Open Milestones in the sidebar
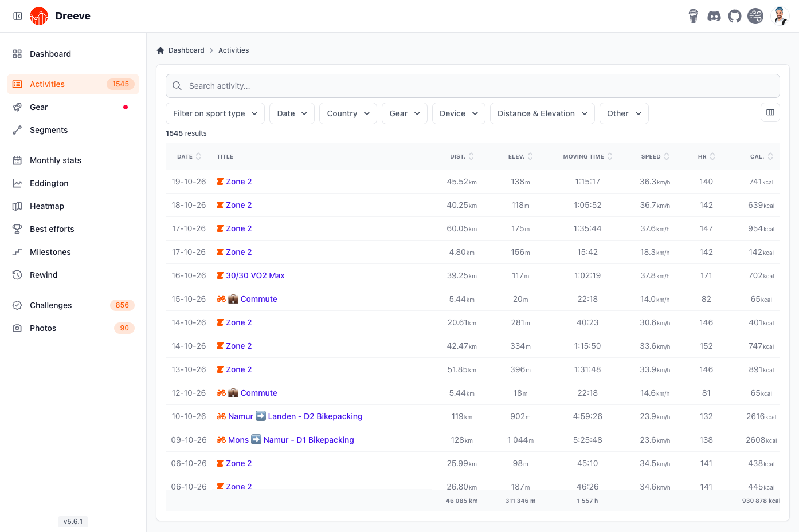 (x=73, y=252)
